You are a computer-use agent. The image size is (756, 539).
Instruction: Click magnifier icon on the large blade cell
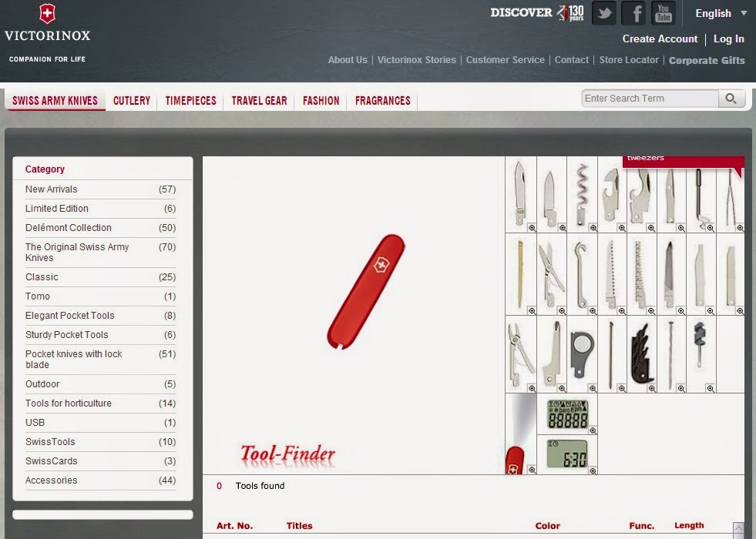(532, 228)
